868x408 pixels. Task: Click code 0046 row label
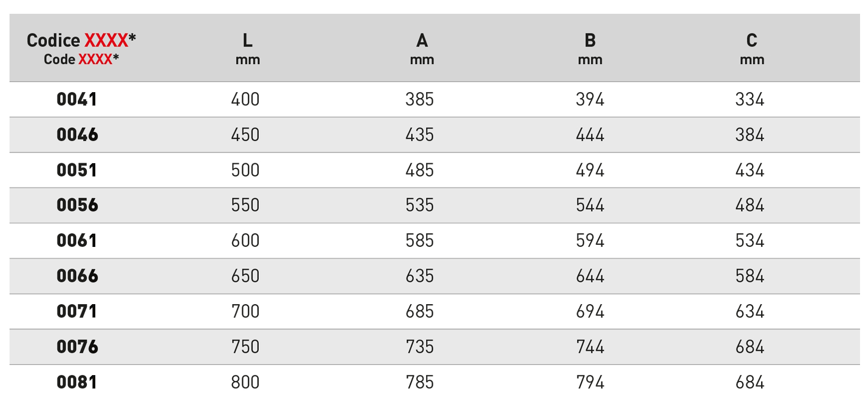coord(77,135)
